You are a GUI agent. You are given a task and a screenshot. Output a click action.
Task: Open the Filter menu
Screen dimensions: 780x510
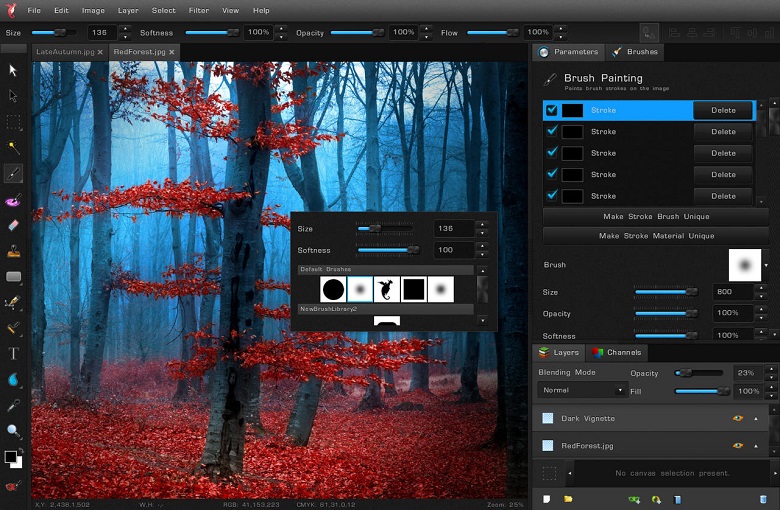click(198, 10)
